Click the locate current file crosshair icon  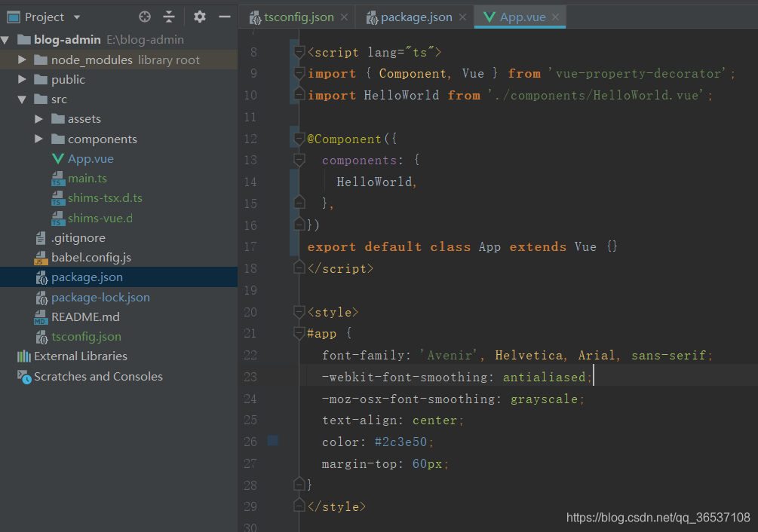click(145, 17)
